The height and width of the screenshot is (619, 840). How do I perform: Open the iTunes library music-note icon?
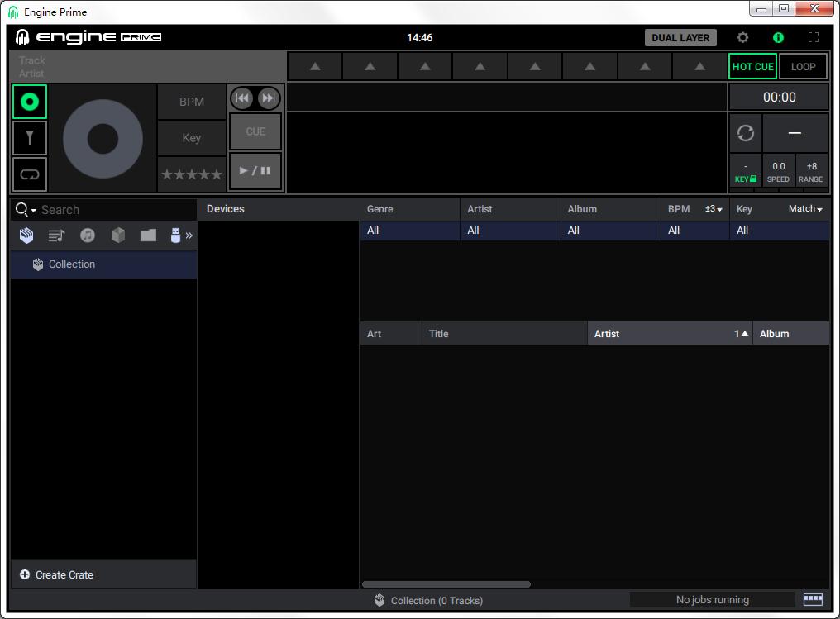[88, 236]
